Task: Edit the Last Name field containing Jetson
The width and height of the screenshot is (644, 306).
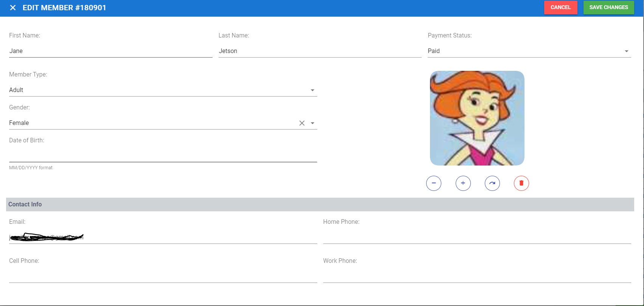Action: click(320, 51)
